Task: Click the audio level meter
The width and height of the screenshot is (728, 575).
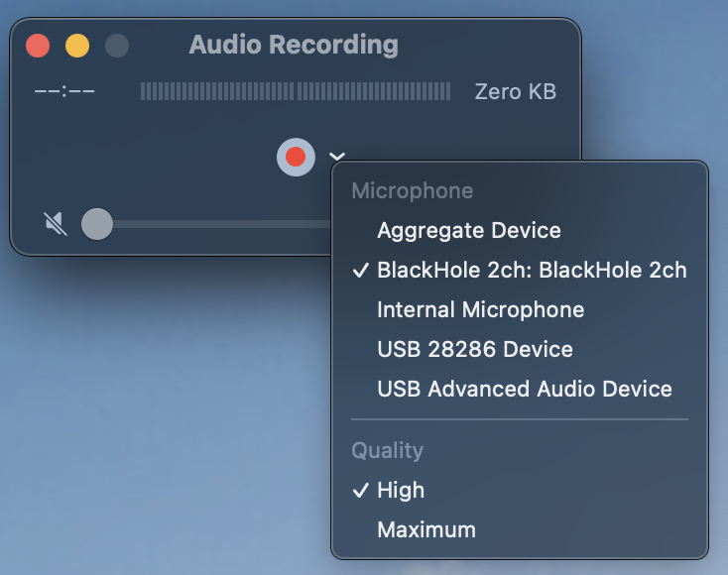Action: click(296, 91)
